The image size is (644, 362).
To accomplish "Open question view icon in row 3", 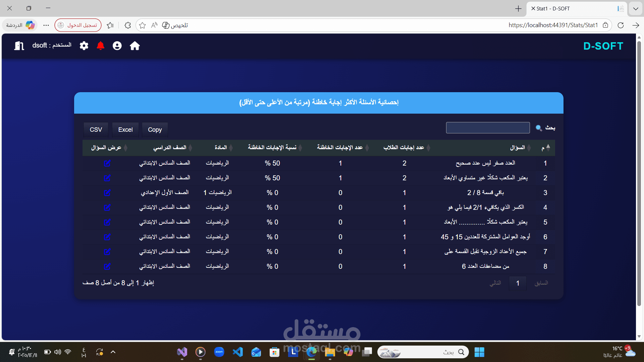I will [x=107, y=193].
